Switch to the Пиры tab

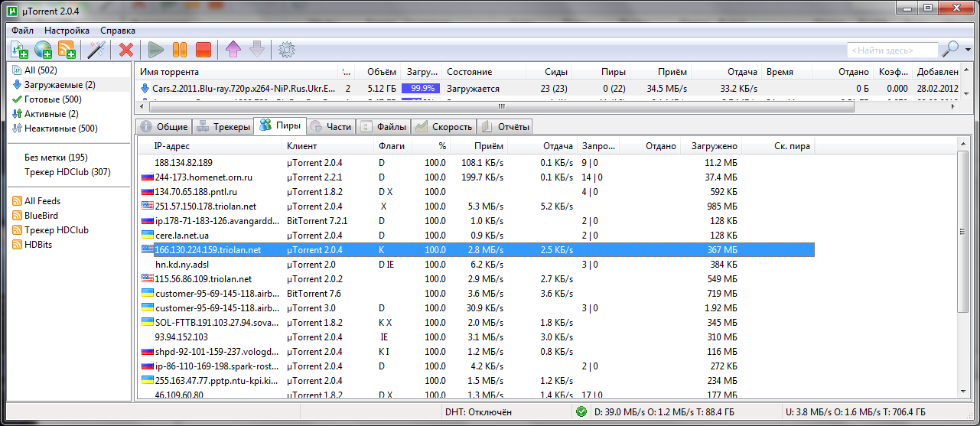click(x=279, y=126)
